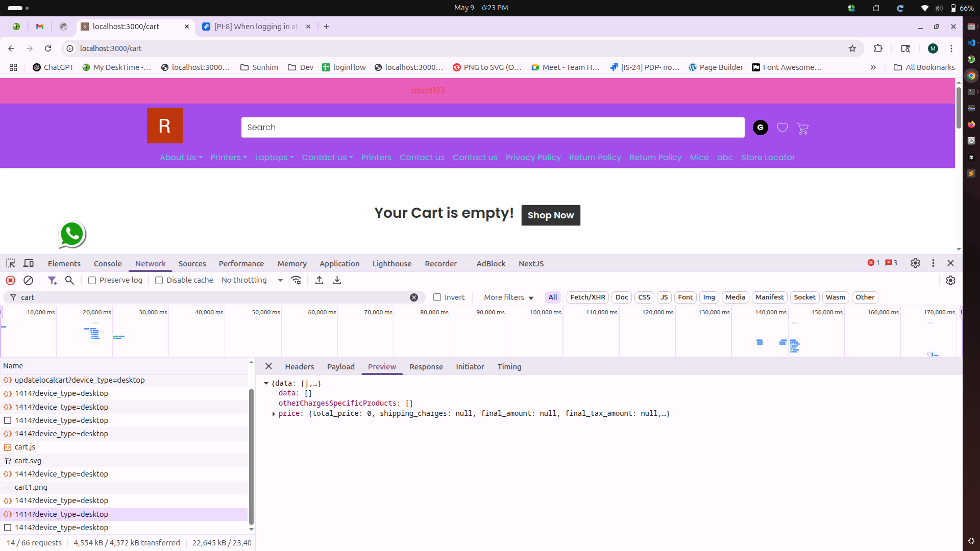Open network conditions wifi icon
The width and height of the screenshot is (980, 551).
tap(296, 280)
